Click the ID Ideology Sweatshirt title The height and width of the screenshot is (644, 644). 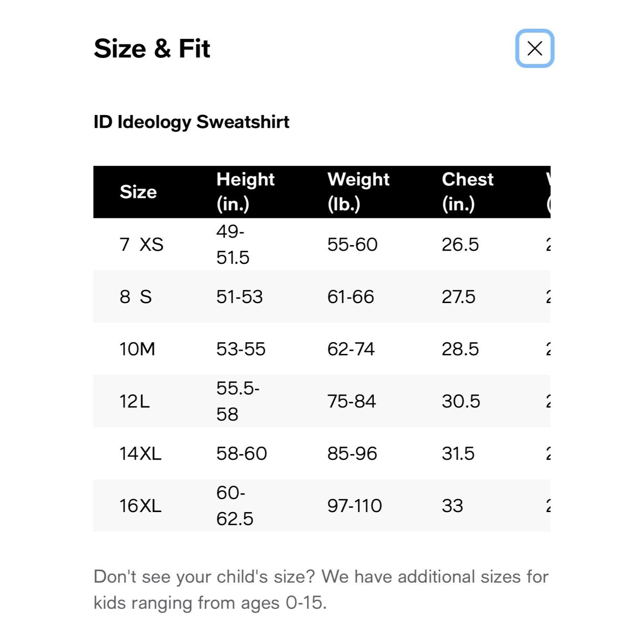192,122
